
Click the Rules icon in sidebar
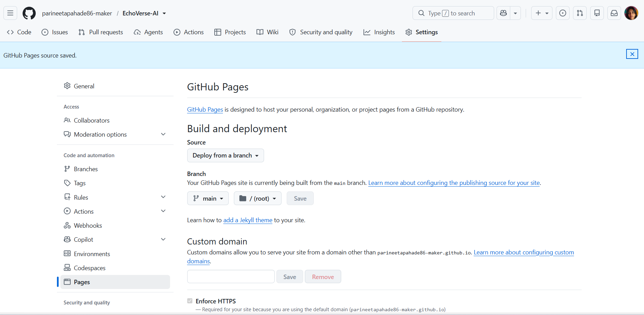[67, 197]
